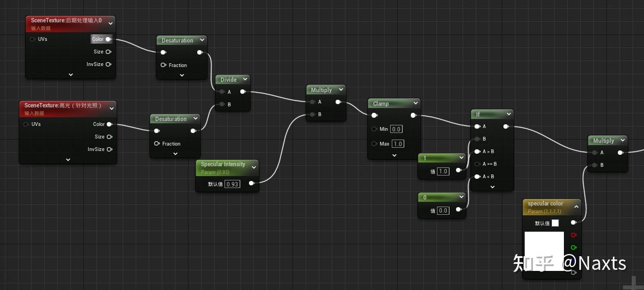The width and height of the screenshot is (644, 290).
Task: Click the A input pin on Divide node
Action: [222, 92]
